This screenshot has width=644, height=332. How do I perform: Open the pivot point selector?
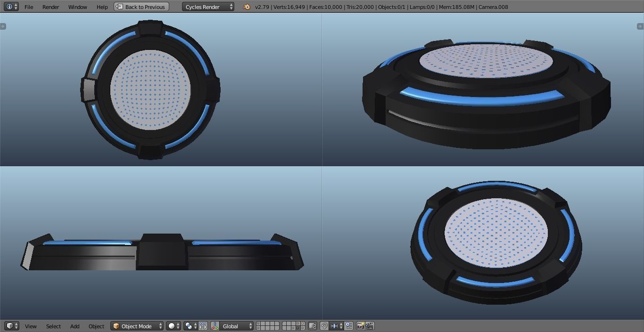(190, 326)
